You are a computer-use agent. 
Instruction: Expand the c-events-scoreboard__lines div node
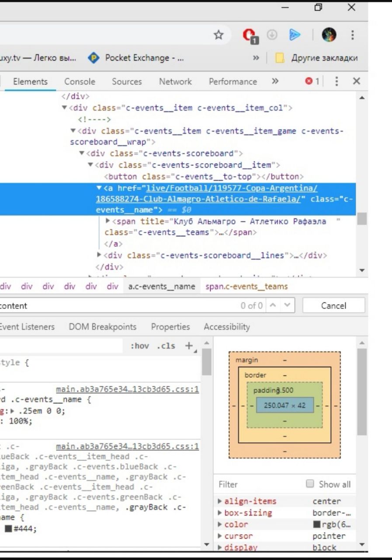tap(99, 255)
